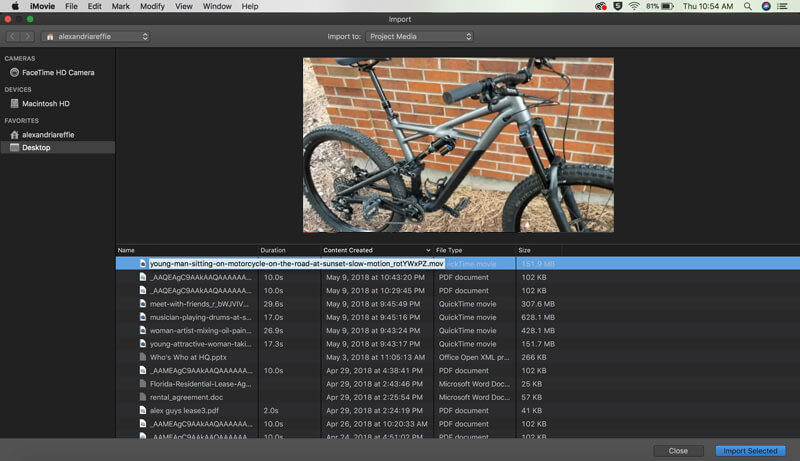Open Siri from the menu bar
The width and height of the screenshot is (800, 461).
pos(766,6)
